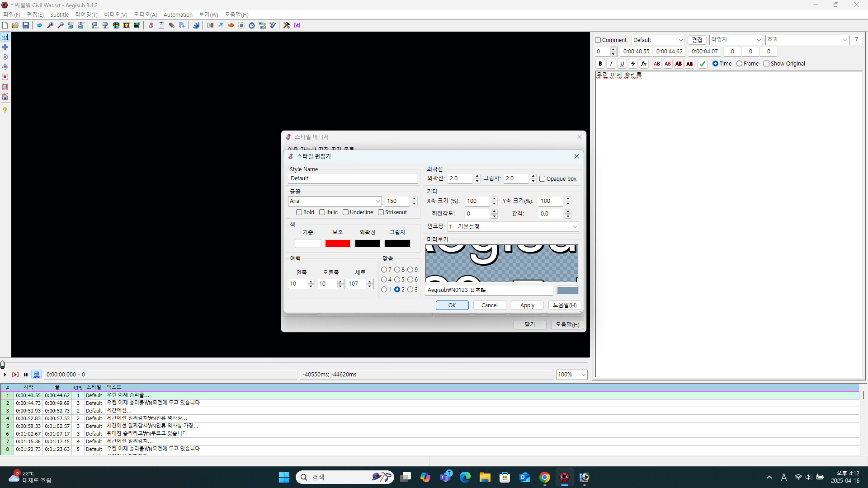Image resolution: width=868 pixels, height=488 pixels.
Task: Enable the Bold checkbox in style editor
Action: (x=299, y=212)
